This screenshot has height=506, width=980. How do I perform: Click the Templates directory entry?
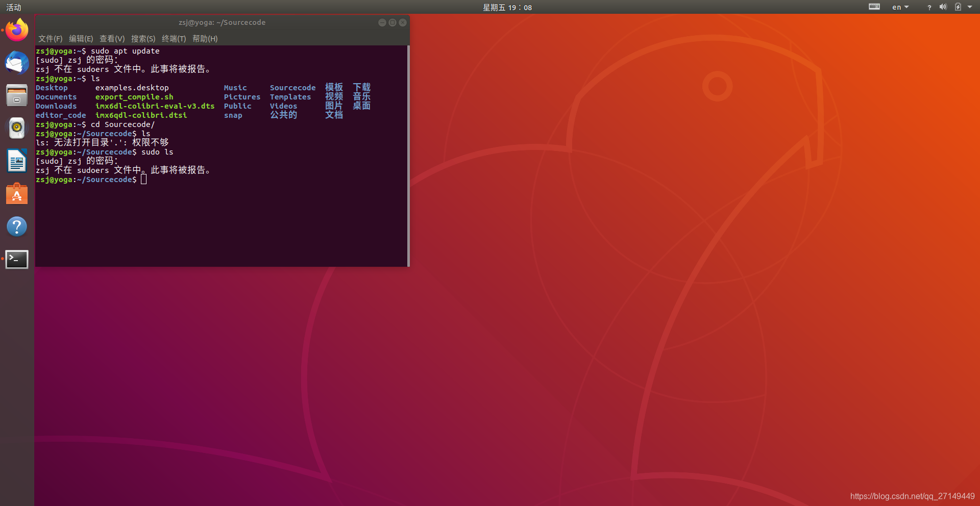(x=290, y=97)
